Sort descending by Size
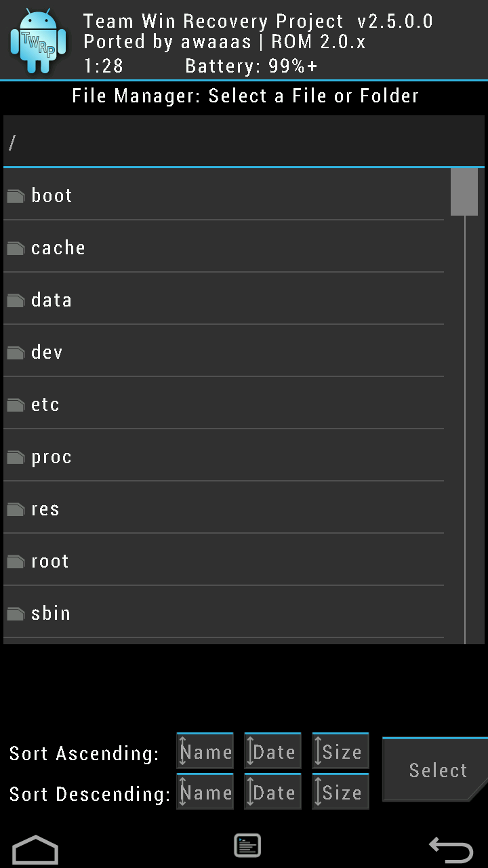The height and width of the screenshot is (868, 488). pyautogui.click(x=341, y=792)
